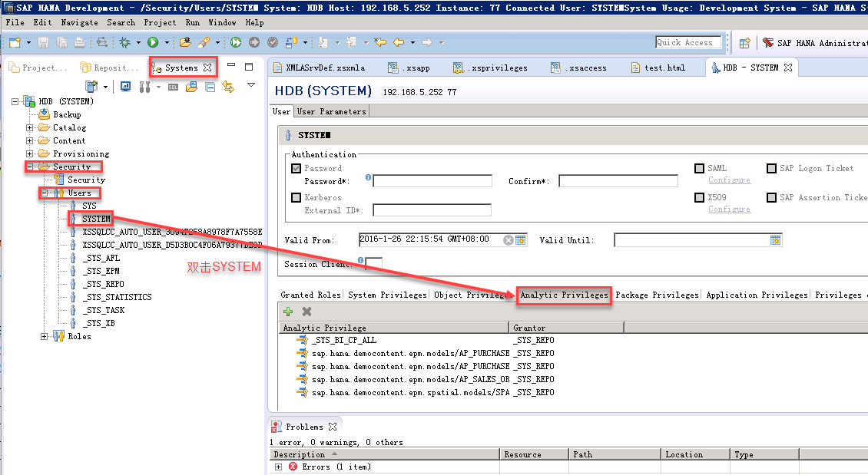
Task: Open the .xsprivileges editor tab
Action: [x=492, y=68]
